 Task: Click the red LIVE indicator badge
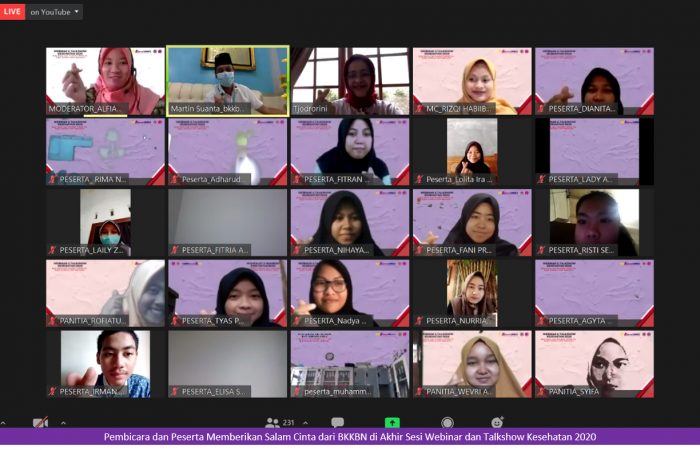tap(13, 12)
